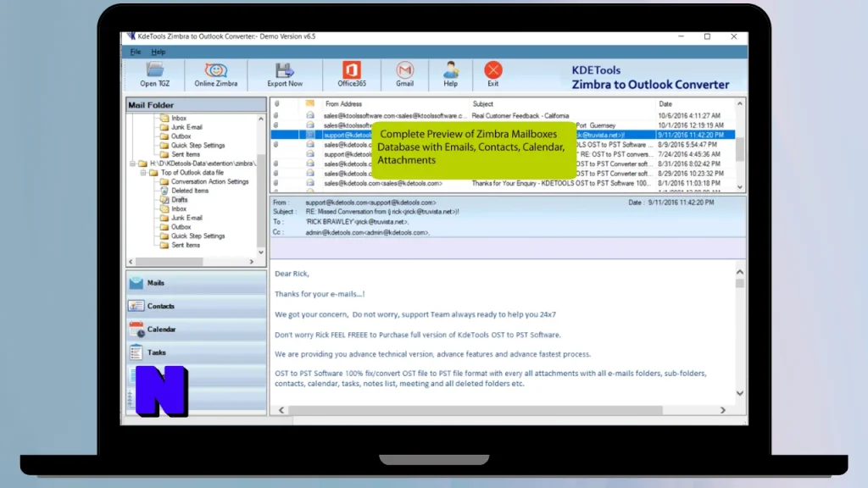Open the Online Zimbra tool
The image size is (868, 488).
[x=216, y=75]
